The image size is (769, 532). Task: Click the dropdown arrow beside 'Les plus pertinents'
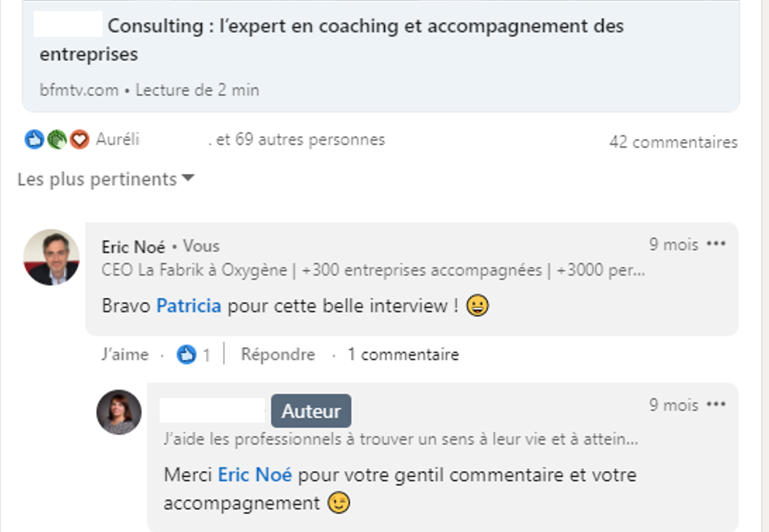189,179
